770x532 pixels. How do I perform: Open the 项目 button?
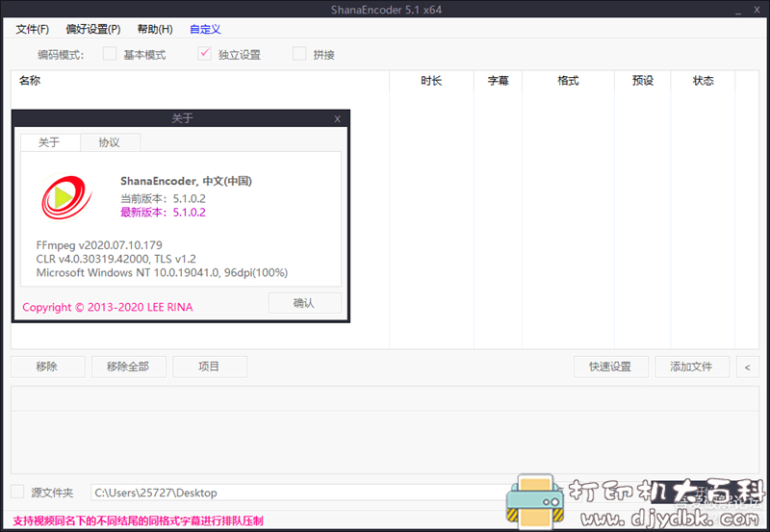pos(210,367)
